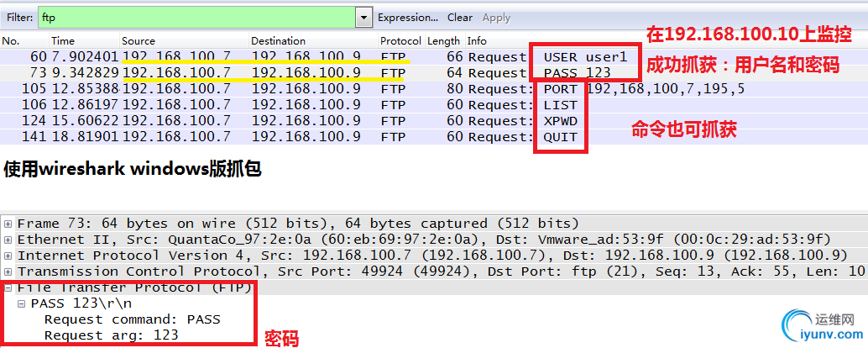
Task: Expand the Ethernet II tree node
Action: (x=8, y=240)
